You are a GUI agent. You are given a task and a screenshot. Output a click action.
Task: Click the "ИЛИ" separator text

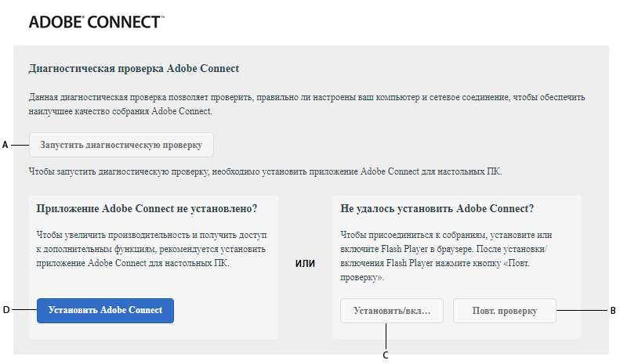point(305,264)
